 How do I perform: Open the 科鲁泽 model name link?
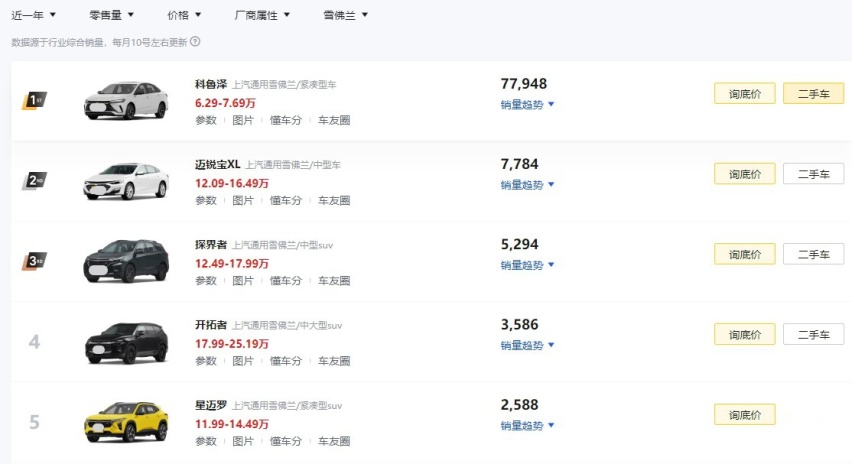[x=211, y=84]
